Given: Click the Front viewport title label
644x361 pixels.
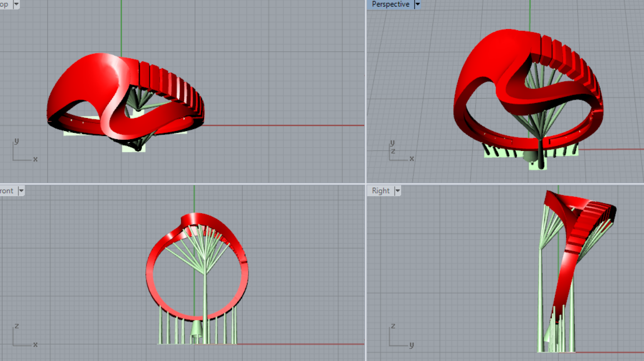Looking at the screenshot, I should (7, 191).
